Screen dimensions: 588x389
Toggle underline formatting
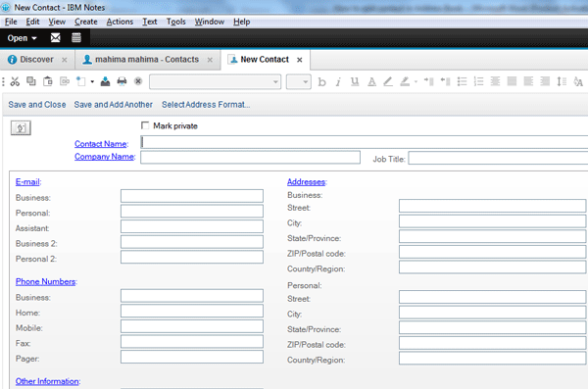(355, 81)
